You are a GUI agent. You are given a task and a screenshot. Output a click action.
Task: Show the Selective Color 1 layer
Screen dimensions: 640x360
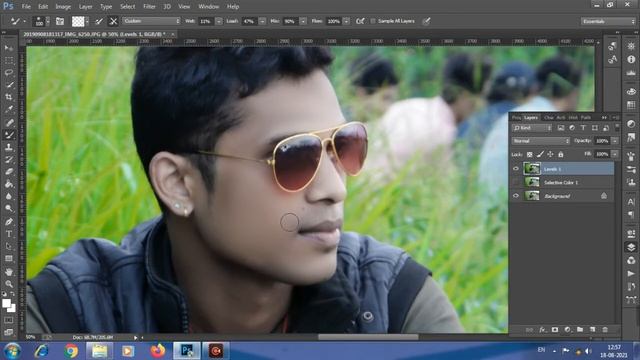coord(516,182)
